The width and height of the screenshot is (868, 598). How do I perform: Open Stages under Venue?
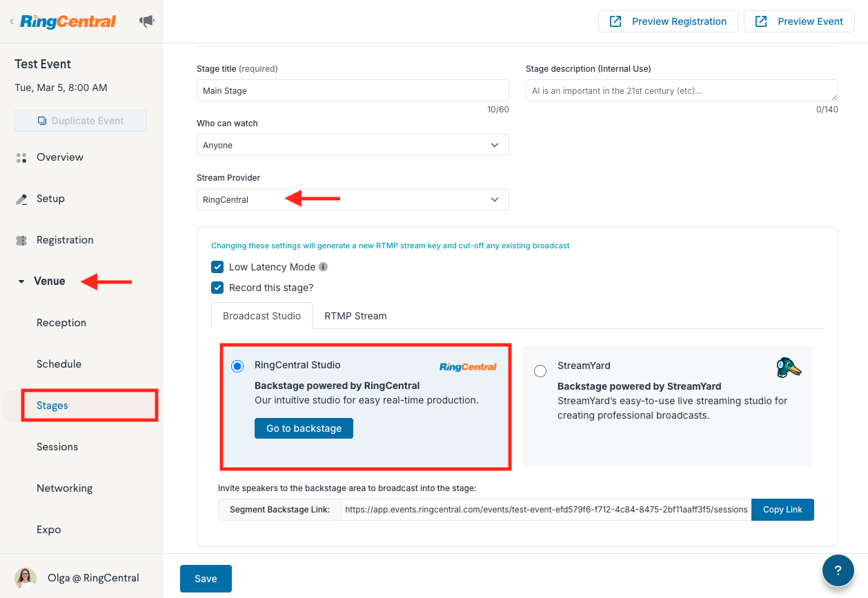52,406
